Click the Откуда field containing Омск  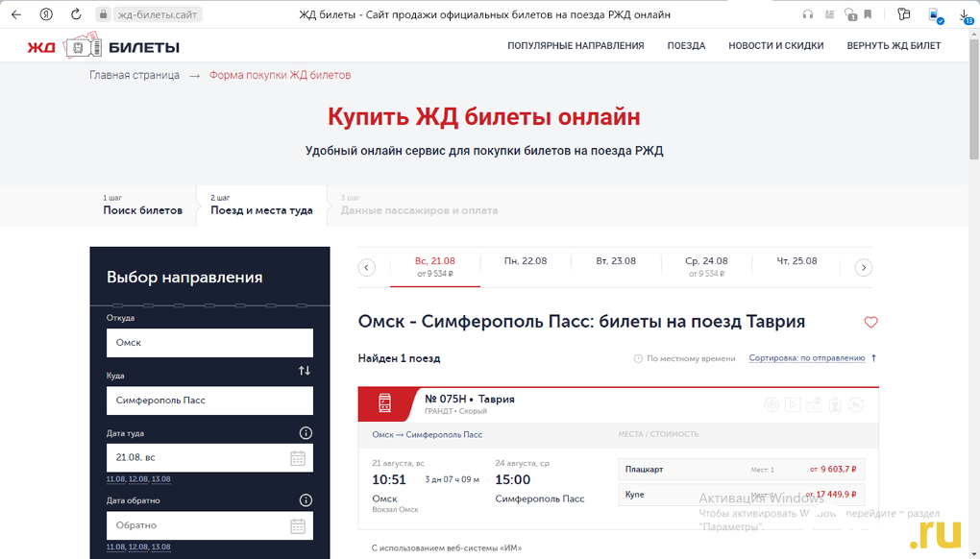pyautogui.click(x=209, y=343)
